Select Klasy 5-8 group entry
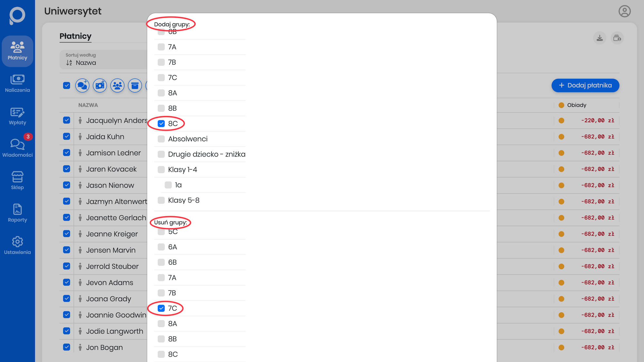 [161, 200]
